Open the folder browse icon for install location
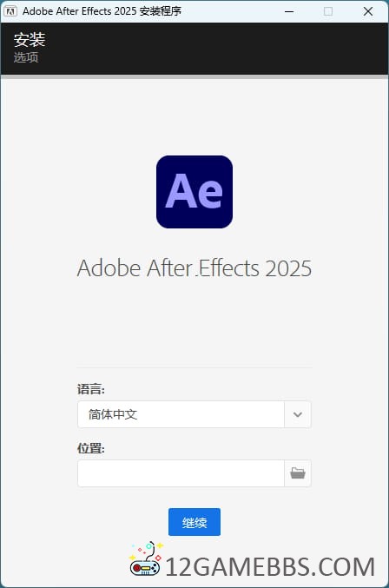The image size is (389, 588). [x=298, y=473]
